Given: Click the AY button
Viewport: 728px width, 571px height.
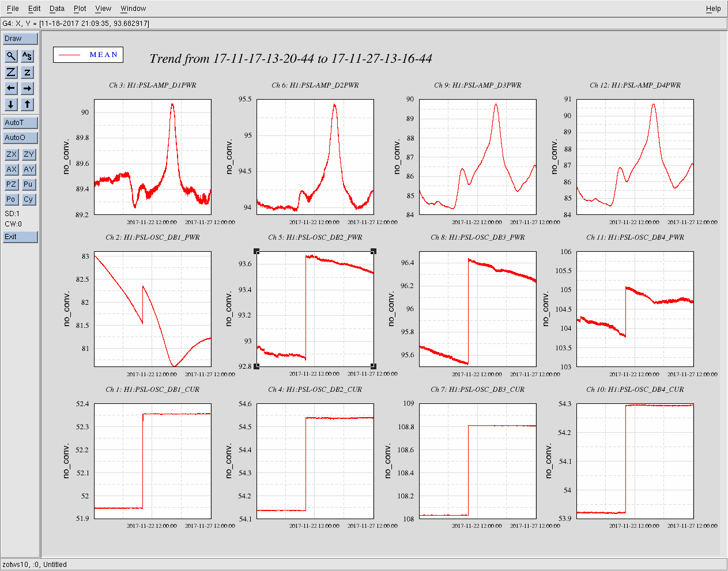Looking at the screenshot, I should 29,169.
